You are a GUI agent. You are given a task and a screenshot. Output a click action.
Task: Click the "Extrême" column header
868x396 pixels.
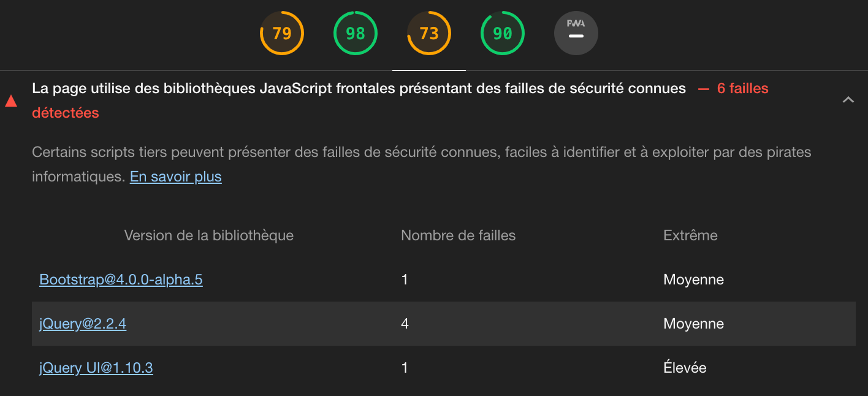pos(690,235)
